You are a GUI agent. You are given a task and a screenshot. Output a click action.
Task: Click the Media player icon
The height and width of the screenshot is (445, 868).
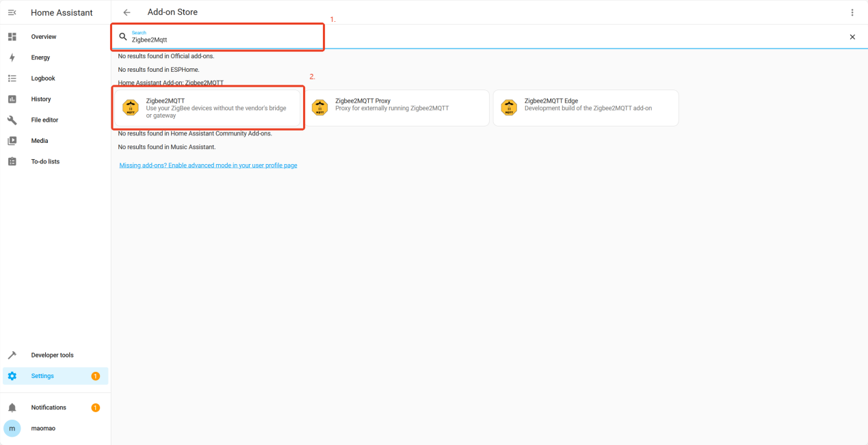12,141
